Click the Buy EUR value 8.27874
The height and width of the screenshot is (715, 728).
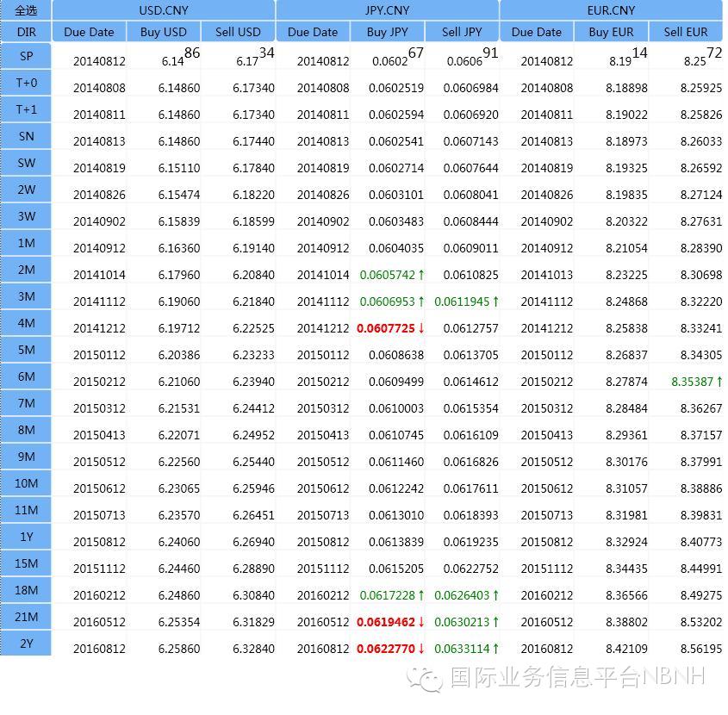click(626, 382)
